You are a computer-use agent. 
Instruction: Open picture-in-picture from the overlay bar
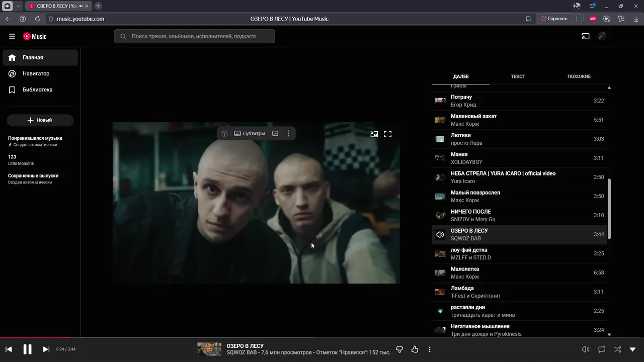coord(275,134)
